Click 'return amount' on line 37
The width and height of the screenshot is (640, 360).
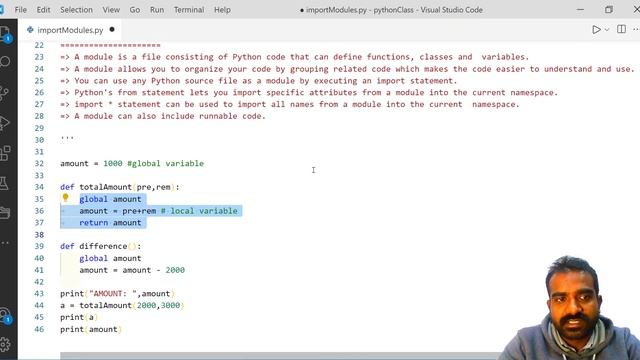pyautogui.click(x=110, y=222)
